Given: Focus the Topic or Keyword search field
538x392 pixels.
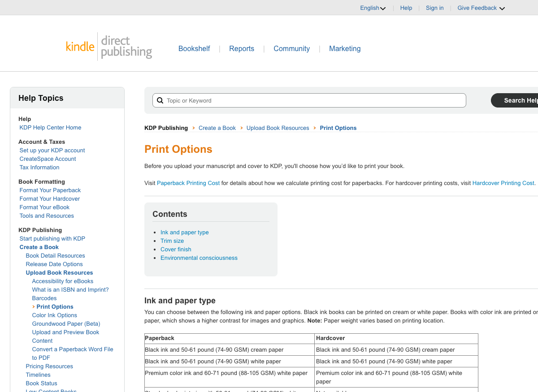Looking at the screenshot, I should [309, 100].
